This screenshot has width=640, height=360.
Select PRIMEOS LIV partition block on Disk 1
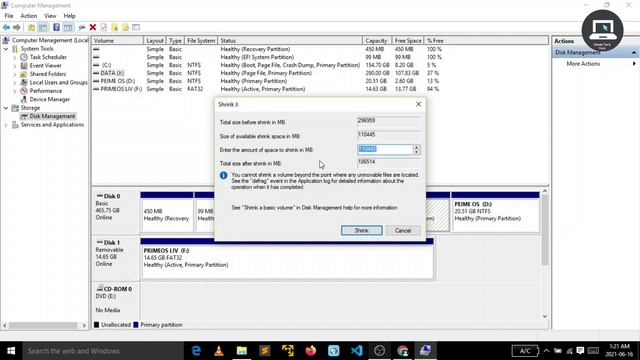coord(287,259)
